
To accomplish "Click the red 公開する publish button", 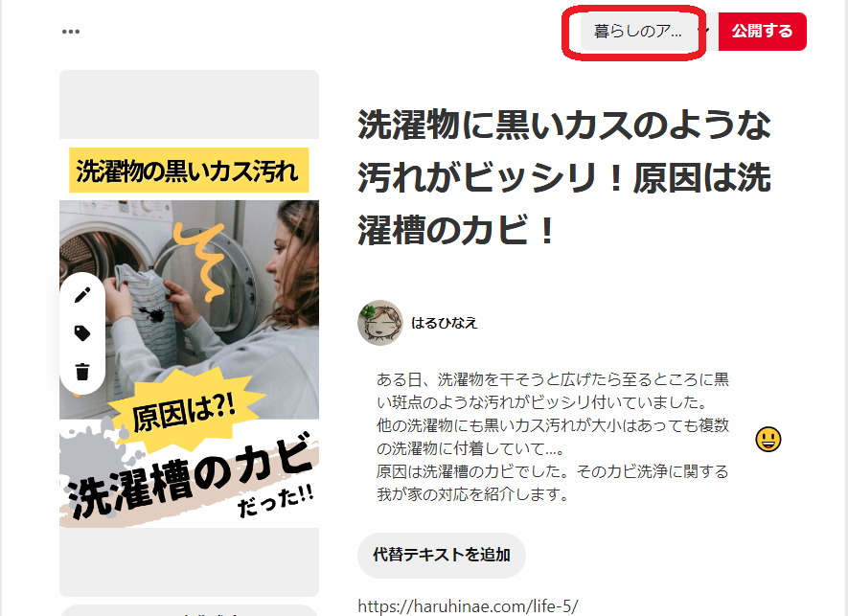I will click(x=762, y=32).
